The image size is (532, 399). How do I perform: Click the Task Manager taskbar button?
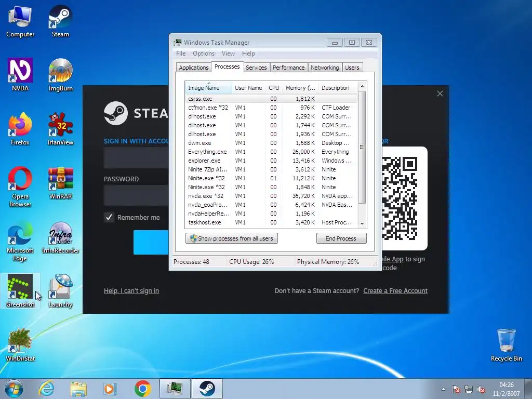point(175,389)
